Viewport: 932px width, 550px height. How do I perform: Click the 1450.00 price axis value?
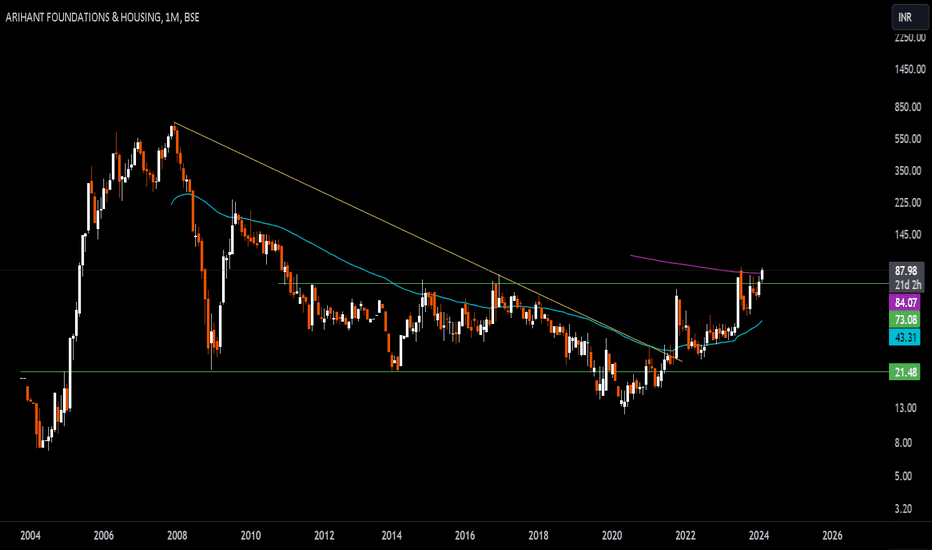(910, 70)
